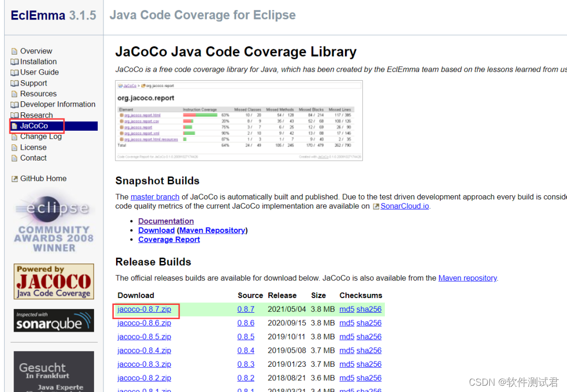This screenshot has width=567, height=392.
Task: Click the Contact page icon
Action: (15, 158)
